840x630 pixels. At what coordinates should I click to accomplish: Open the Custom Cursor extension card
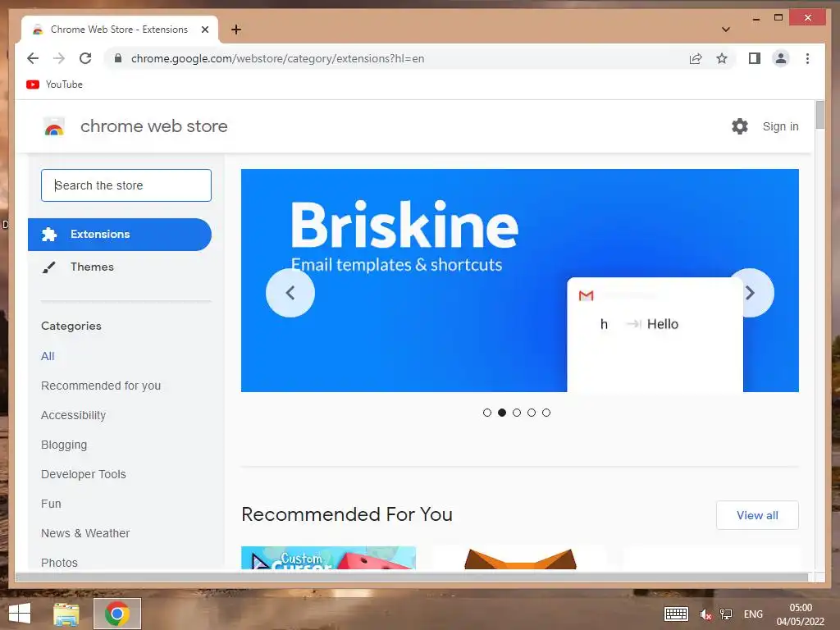pyautogui.click(x=328, y=558)
